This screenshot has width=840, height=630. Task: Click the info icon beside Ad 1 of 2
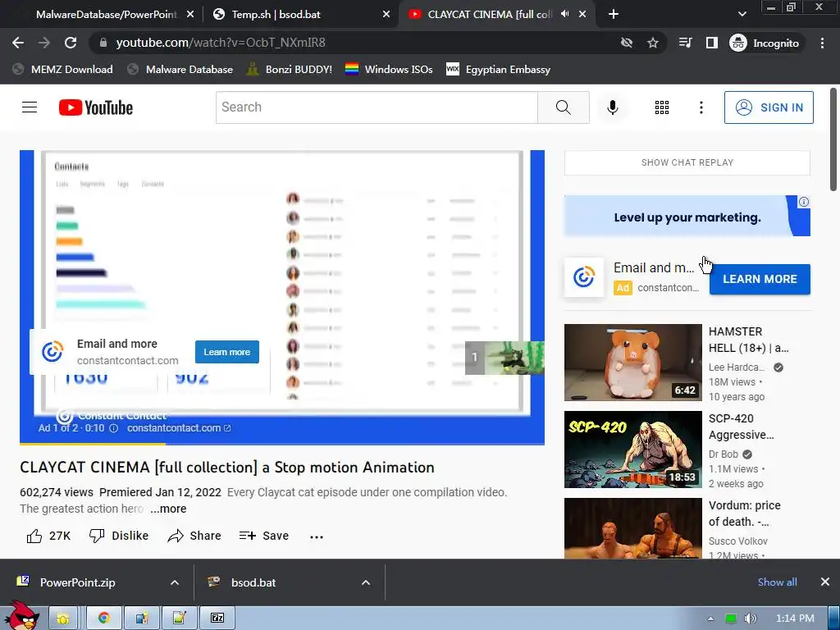click(x=113, y=428)
